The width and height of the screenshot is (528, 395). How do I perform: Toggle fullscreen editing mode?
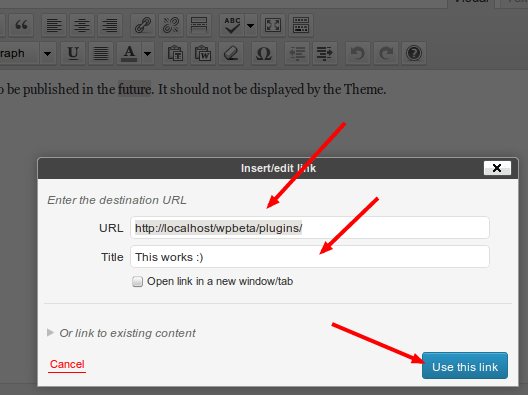pos(273,25)
